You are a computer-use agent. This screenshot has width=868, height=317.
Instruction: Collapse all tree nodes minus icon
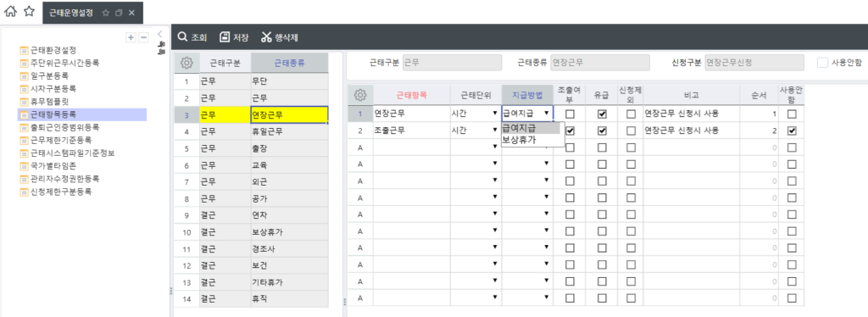(143, 37)
